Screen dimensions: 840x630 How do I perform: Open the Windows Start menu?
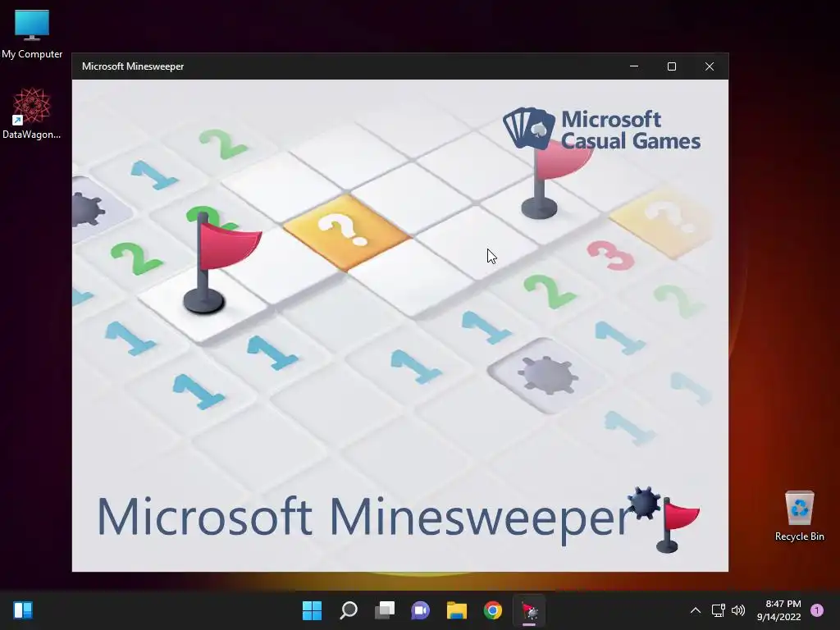[312, 610]
